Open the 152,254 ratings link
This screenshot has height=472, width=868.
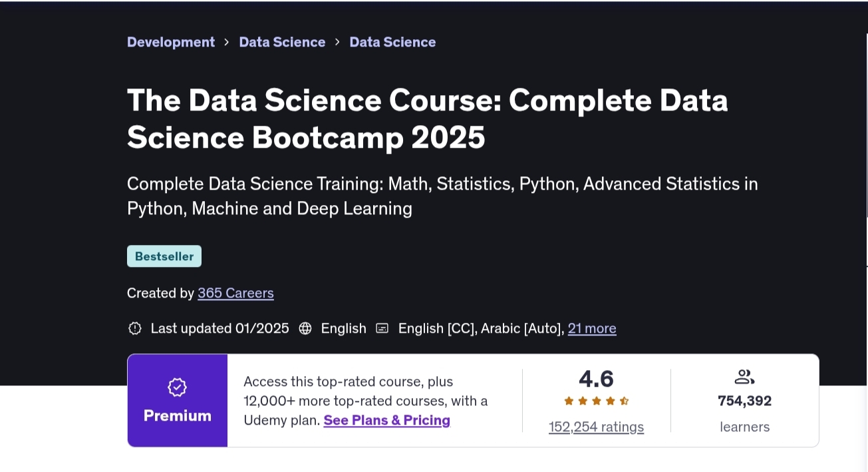tap(596, 427)
